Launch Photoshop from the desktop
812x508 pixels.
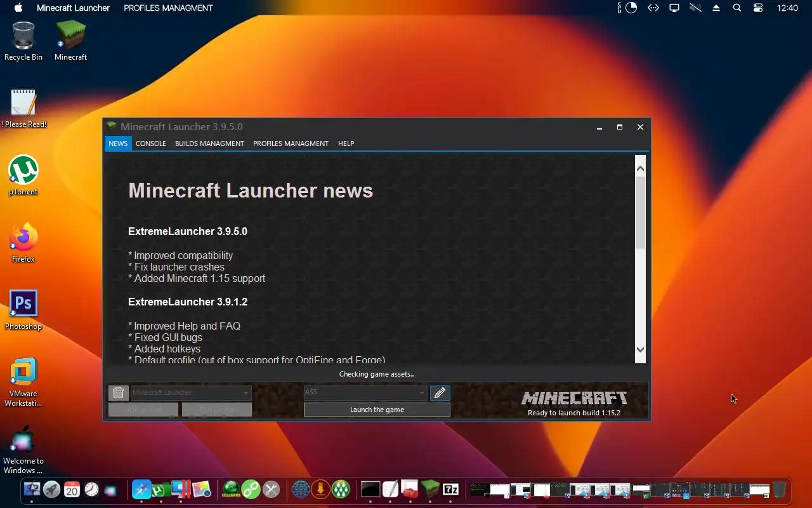click(23, 310)
